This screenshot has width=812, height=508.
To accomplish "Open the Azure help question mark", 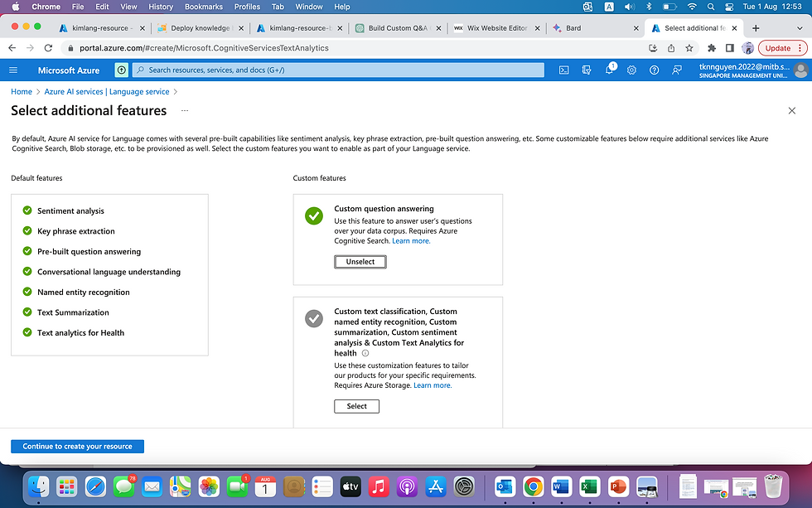I will click(x=654, y=70).
